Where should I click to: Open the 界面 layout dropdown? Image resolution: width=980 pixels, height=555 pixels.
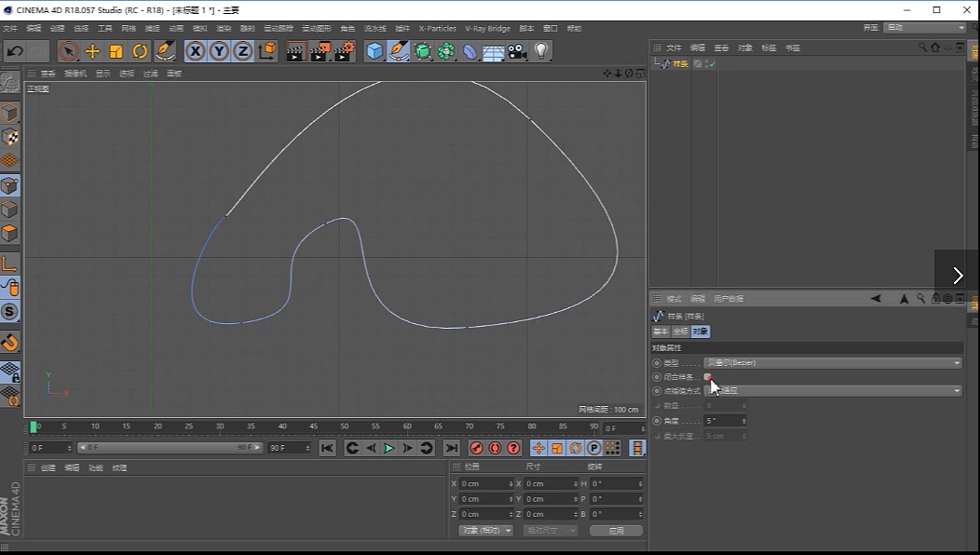click(x=926, y=28)
